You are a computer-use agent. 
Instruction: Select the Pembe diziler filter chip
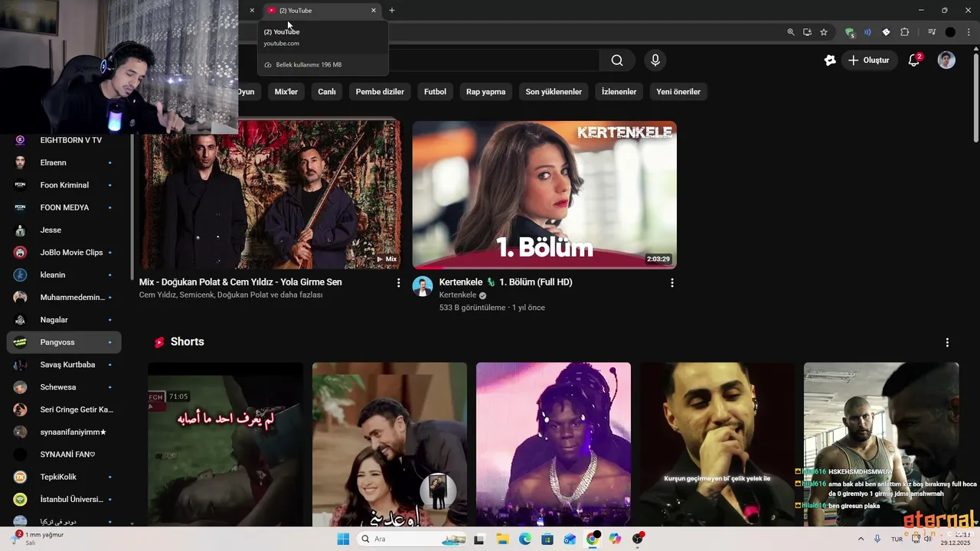380,92
